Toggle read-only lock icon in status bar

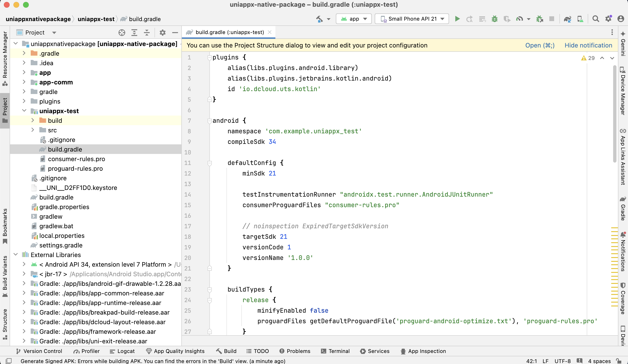pyautogui.click(x=619, y=361)
